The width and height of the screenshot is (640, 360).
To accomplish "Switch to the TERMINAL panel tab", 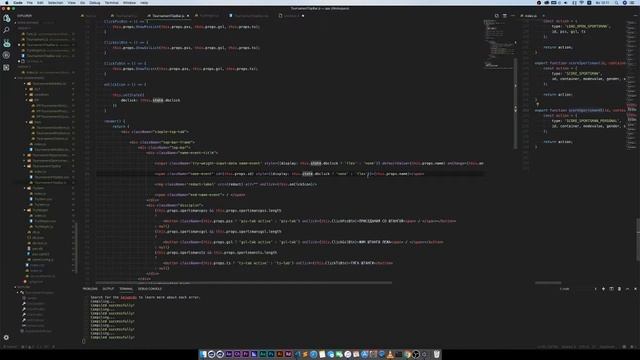I will pyautogui.click(x=126, y=289).
